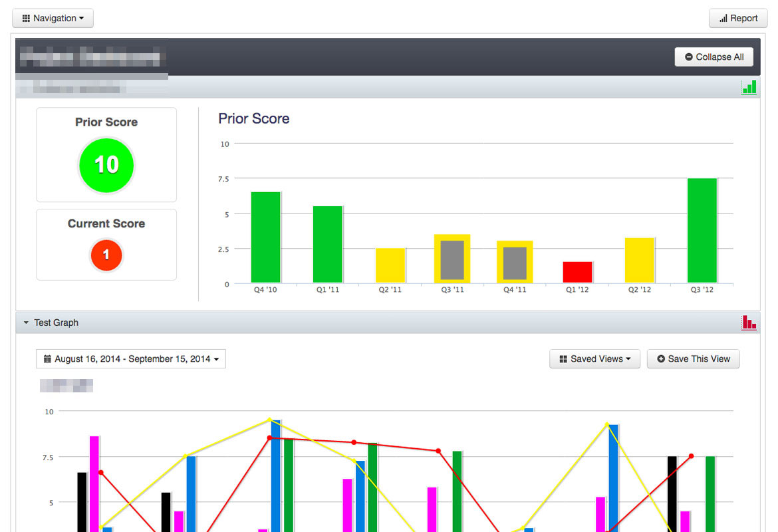Image resolution: width=778 pixels, height=532 pixels.
Task: Click the minus icon on Collapse All
Action: pyautogui.click(x=689, y=57)
